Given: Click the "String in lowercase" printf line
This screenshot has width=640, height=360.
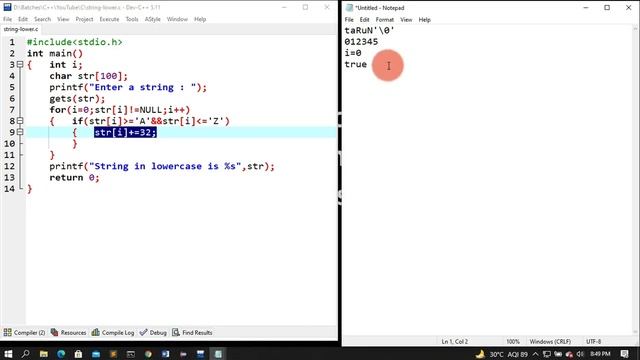Looking at the screenshot, I should 162,166.
